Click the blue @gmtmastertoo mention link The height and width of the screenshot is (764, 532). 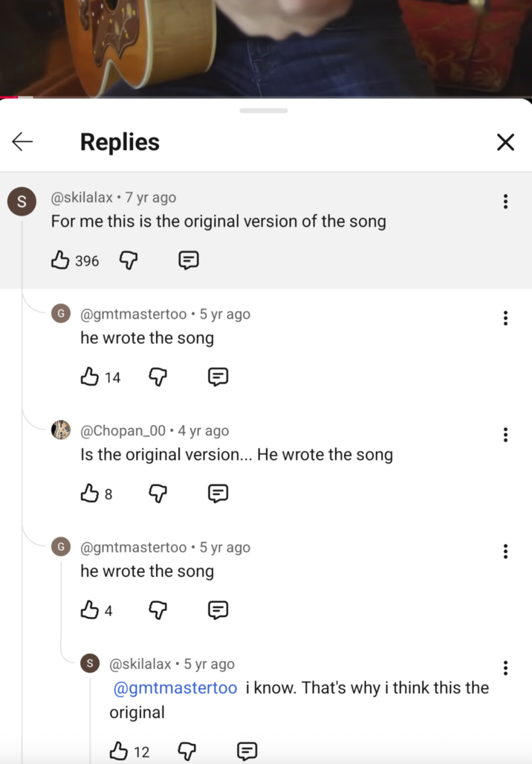pyautogui.click(x=175, y=688)
